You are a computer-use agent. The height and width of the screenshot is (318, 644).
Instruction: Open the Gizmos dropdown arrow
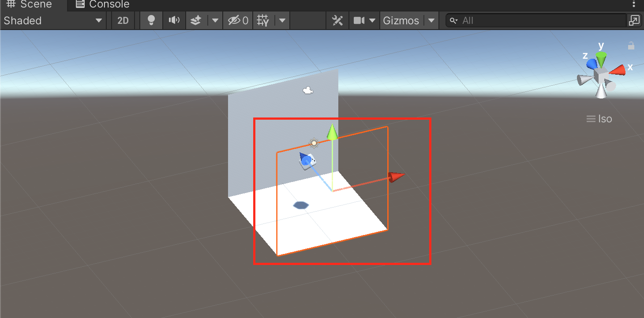click(x=431, y=21)
